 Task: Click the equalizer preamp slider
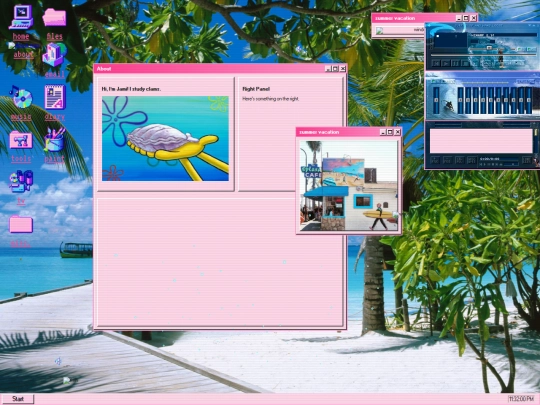coord(436,100)
